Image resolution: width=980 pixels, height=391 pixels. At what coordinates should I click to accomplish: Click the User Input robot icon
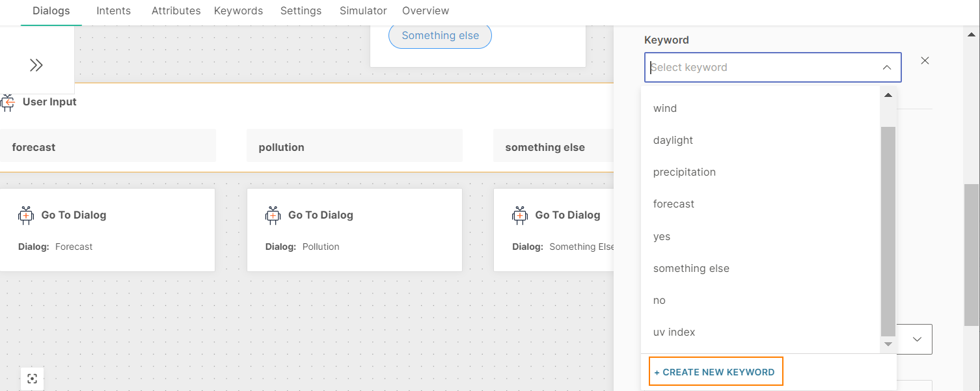(9, 102)
